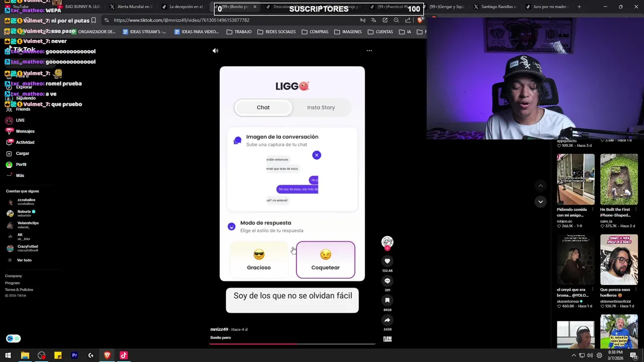644x362 pixels.
Task: Like the video with the heart icon
Action: click(x=387, y=261)
